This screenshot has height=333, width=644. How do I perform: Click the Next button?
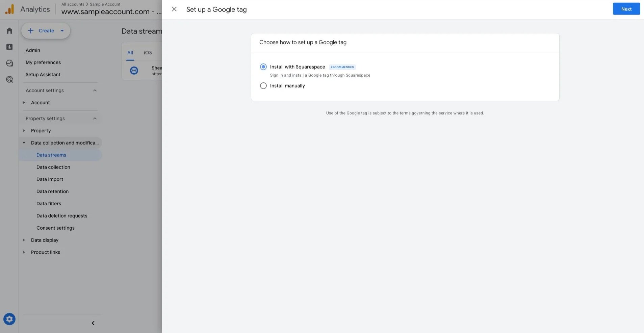(x=626, y=9)
